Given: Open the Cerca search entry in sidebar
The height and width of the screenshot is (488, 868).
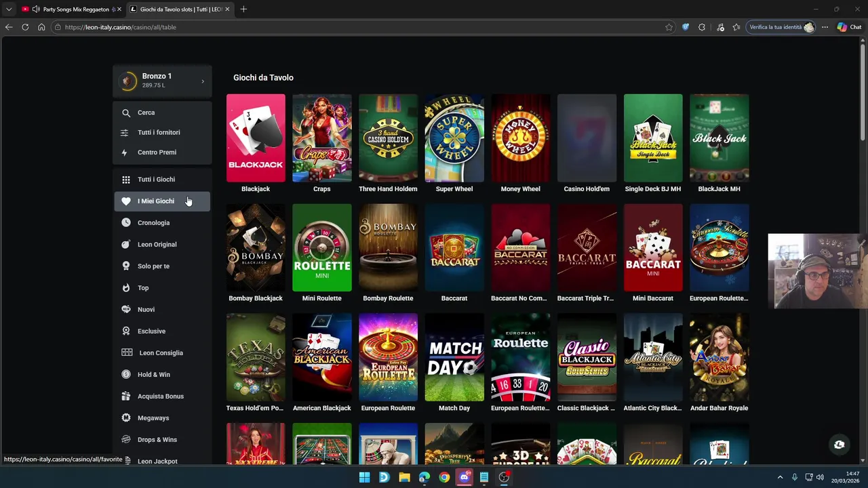Looking at the screenshot, I should (162, 113).
